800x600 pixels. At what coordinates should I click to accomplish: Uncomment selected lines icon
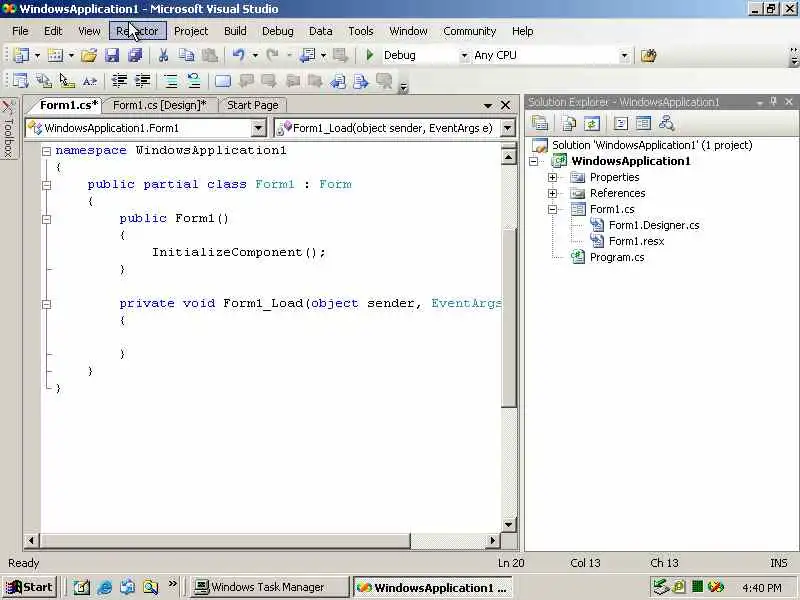coord(194,81)
